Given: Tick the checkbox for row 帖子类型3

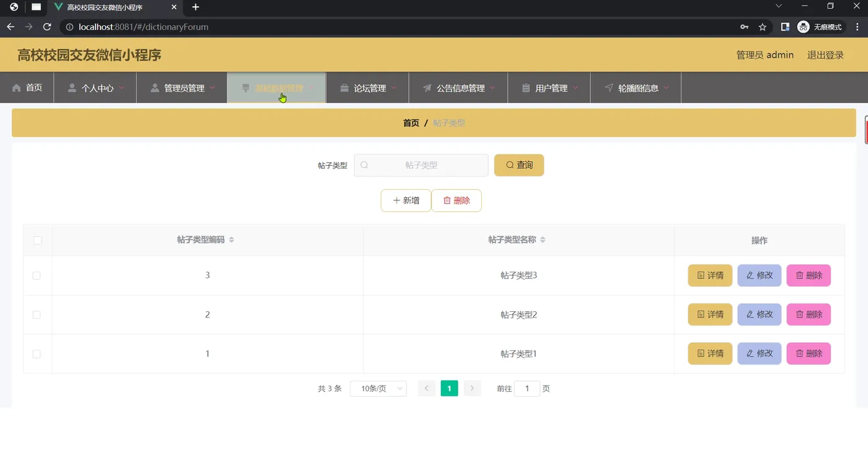Looking at the screenshot, I should coord(37,275).
